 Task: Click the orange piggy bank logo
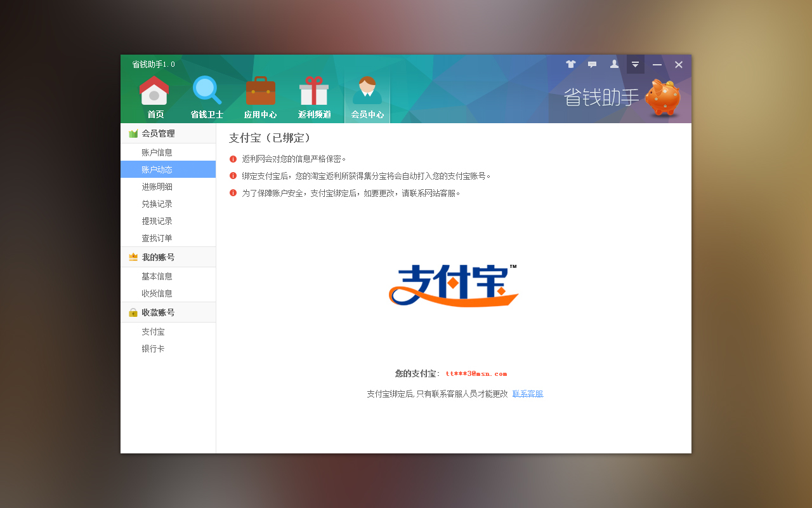(663, 98)
